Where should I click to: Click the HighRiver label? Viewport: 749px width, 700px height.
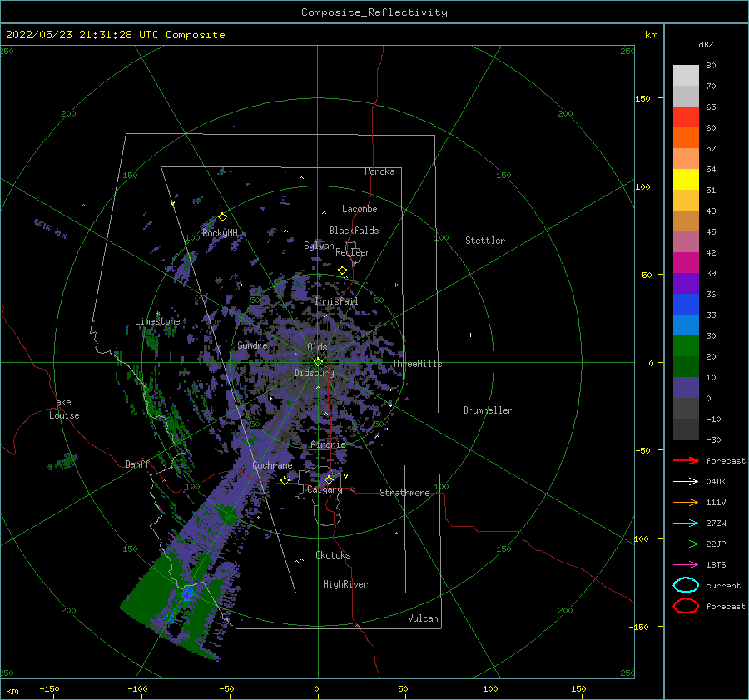click(x=345, y=584)
